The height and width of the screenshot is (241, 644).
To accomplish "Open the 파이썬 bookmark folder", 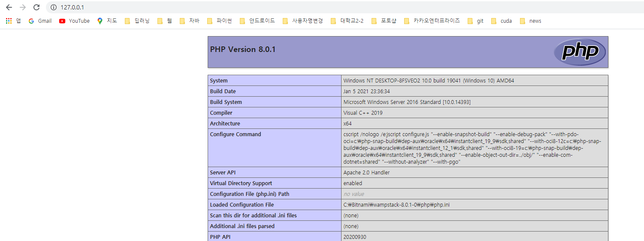I will pyautogui.click(x=219, y=21).
